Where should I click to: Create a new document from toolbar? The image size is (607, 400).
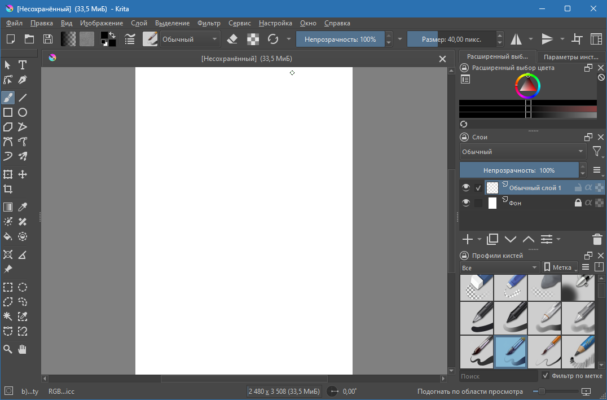pyautogui.click(x=10, y=39)
